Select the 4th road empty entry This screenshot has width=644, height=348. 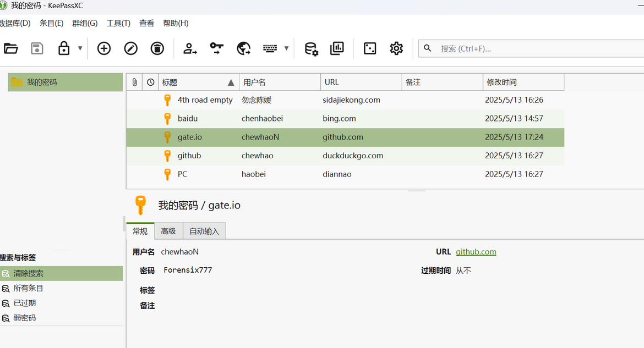point(345,100)
